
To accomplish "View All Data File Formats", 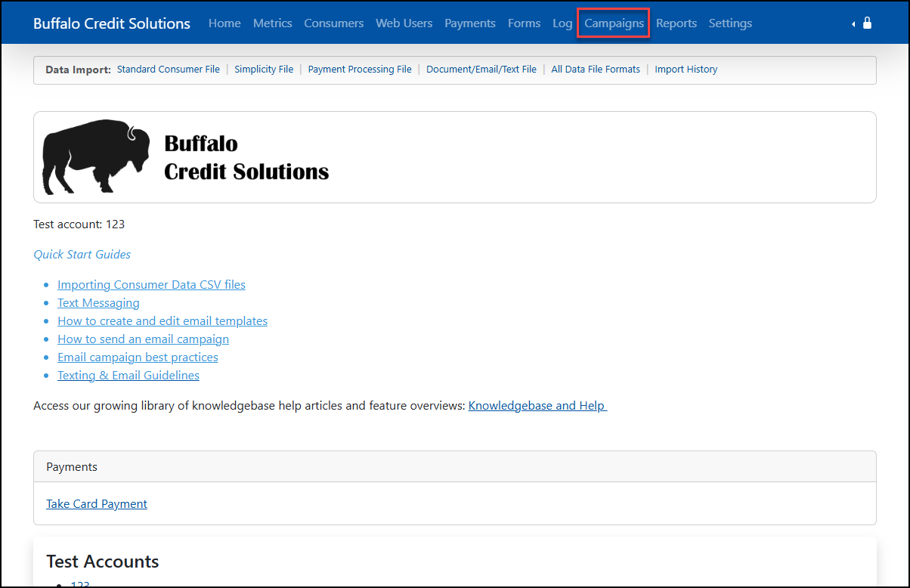I will click(x=596, y=70).
